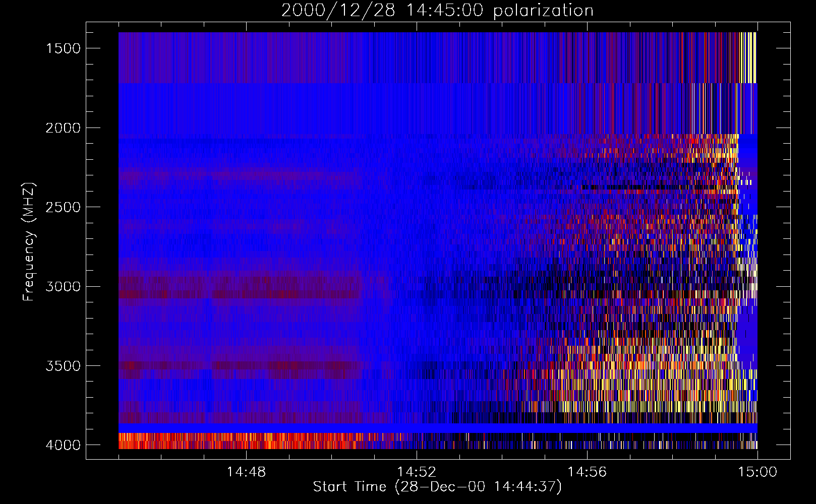Click the 1500 frequency tick label
The image size is (816, 504).
(x=63, y=48)
